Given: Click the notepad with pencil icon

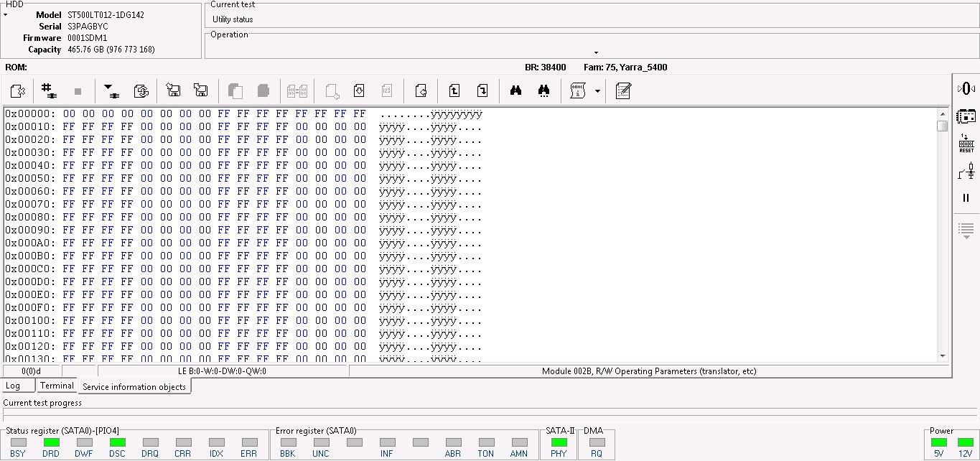Looking at the screenshot, I should [x=623, y=91].
